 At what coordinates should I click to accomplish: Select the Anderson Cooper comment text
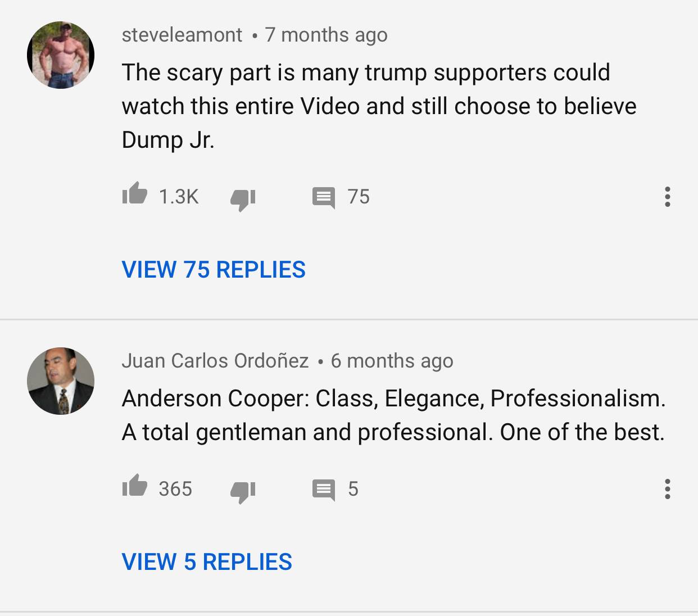point(393,415)
